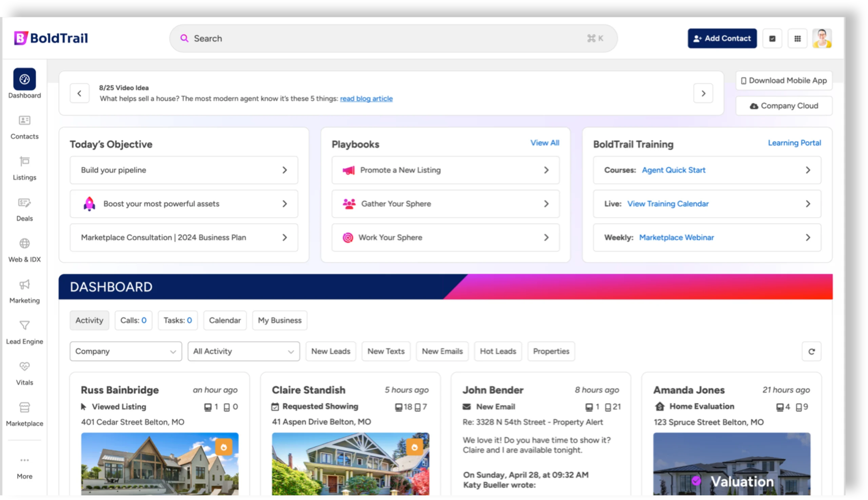Open the tasks checkbox icon in header
The width and height of the screenshot is (868, 500).
click(772, 38)
